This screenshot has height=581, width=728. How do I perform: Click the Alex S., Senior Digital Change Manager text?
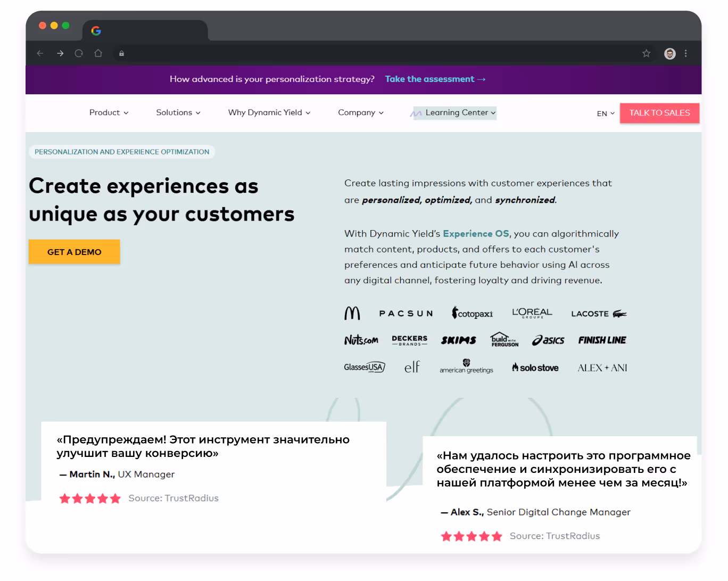(535, 512)
